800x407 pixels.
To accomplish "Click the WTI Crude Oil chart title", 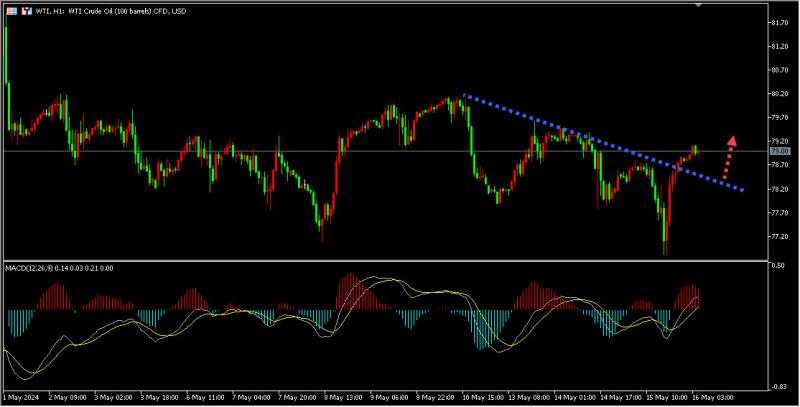I will (x=111, y=11).
